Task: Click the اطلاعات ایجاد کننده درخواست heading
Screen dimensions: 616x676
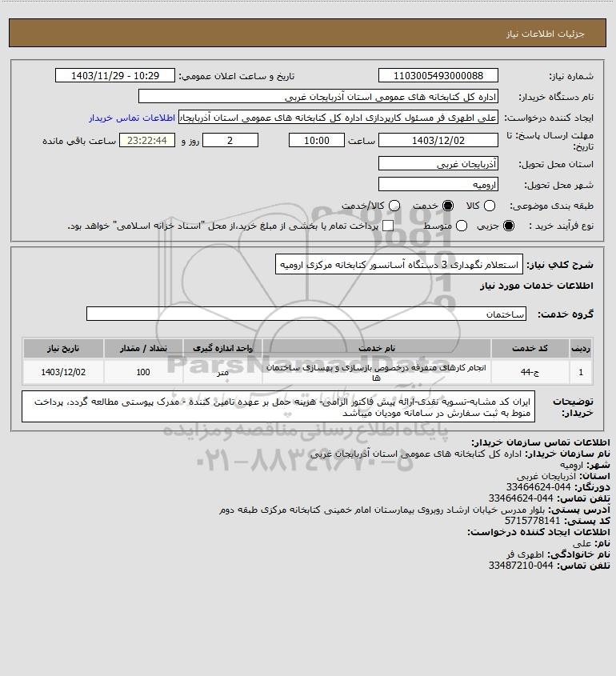Action: click(x=539, y=532)
